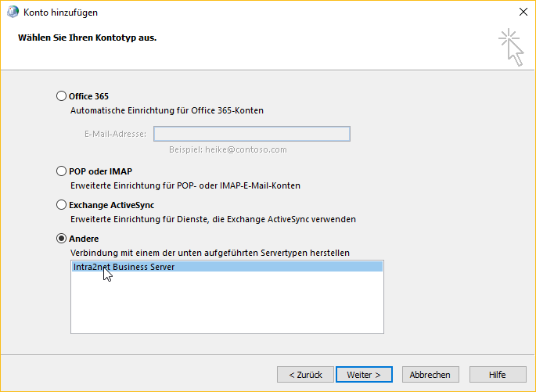Go back with the Zurück button
This screenshot has width=536, height=392.
305,375
